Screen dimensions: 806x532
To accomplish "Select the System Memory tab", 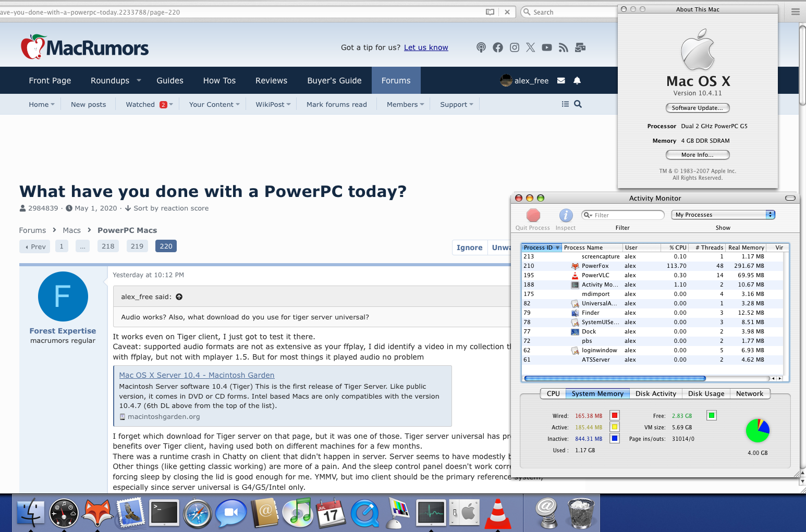I will [597, 394].
